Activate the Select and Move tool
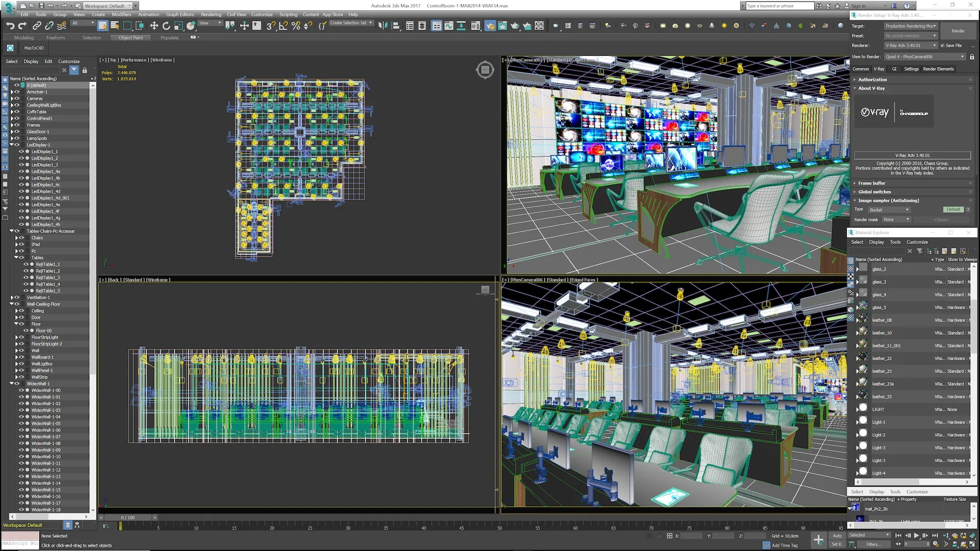The image size is (980, 551). [x=154, y=26]
